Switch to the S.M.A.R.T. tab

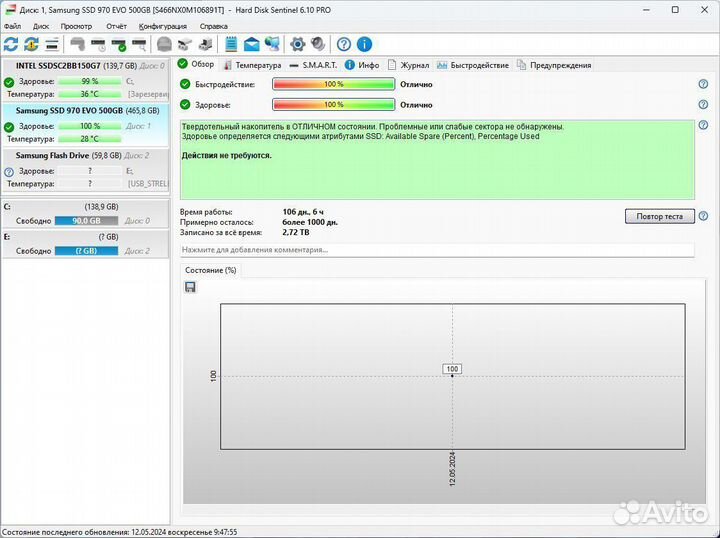tap(313, 65)
